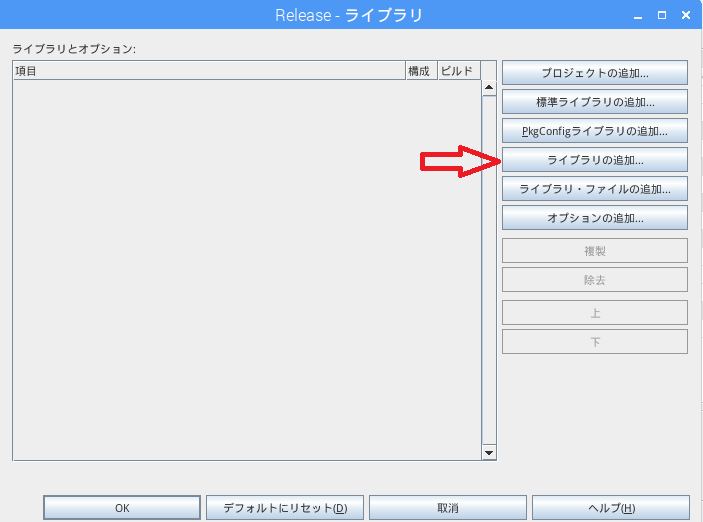Choose ライブラリ・ファイルの追加... button

coord(594,189)
